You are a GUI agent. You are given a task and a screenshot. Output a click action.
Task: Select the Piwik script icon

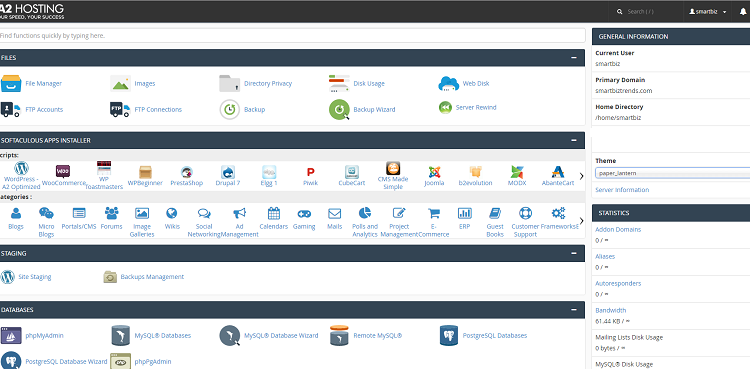coord(310,172)
